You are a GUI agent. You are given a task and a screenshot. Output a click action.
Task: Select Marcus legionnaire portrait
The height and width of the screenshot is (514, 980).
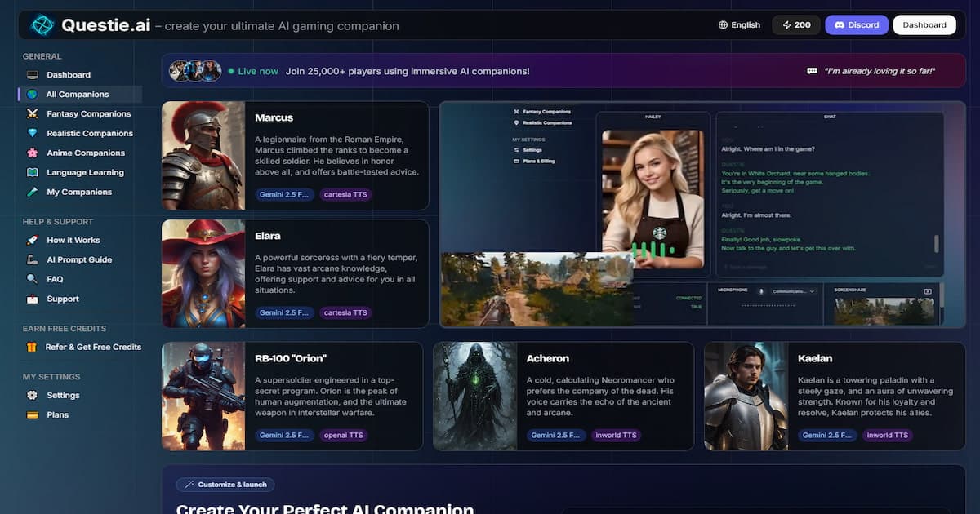click(x=203, y=156)
